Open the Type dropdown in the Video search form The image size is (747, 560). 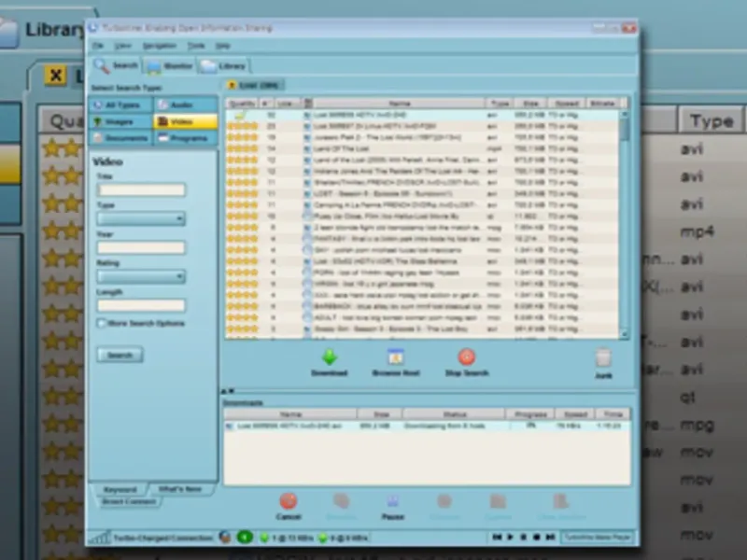[141, 218]
